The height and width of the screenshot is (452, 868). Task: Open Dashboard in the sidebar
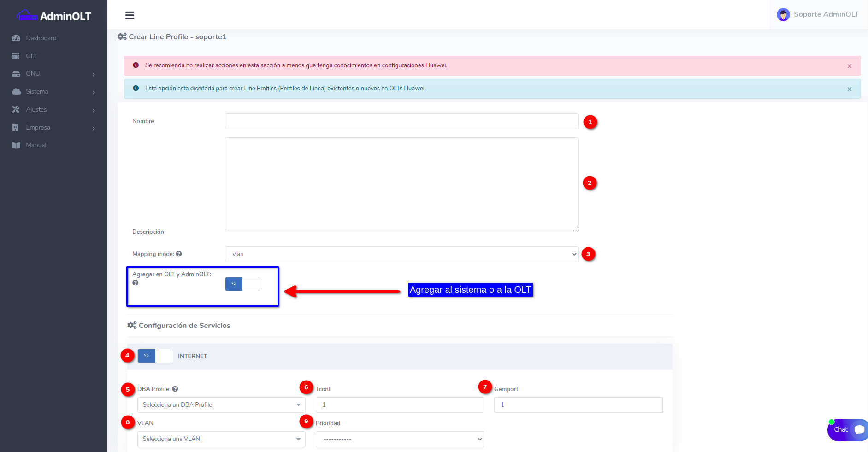pyautogui.click(x=41, y=38)
